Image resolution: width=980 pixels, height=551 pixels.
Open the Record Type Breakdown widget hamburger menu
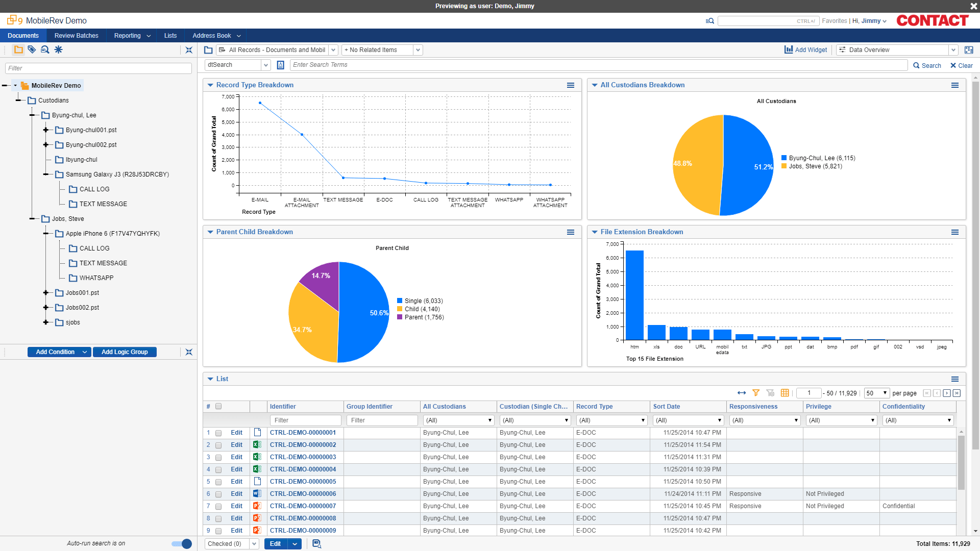571,85
